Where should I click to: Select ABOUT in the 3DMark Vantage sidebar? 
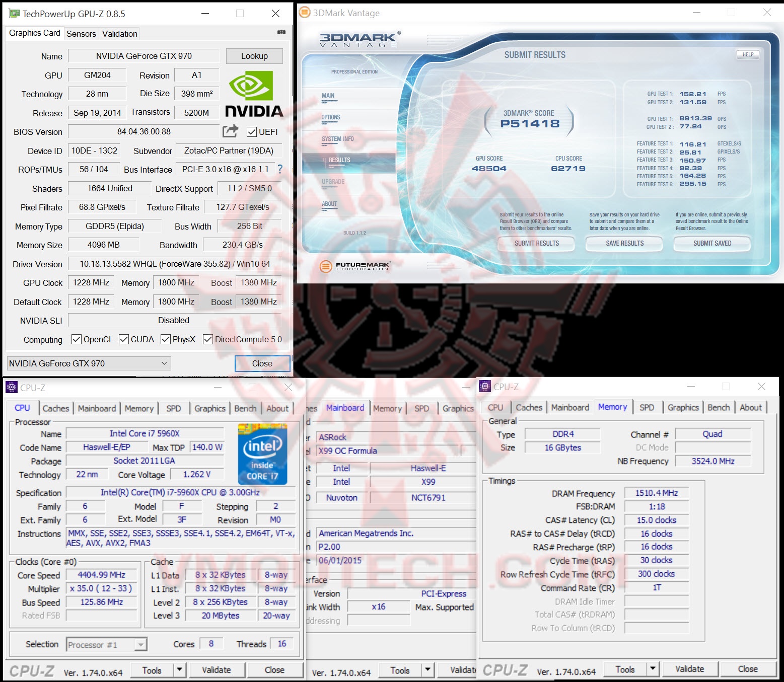(329, 204)
